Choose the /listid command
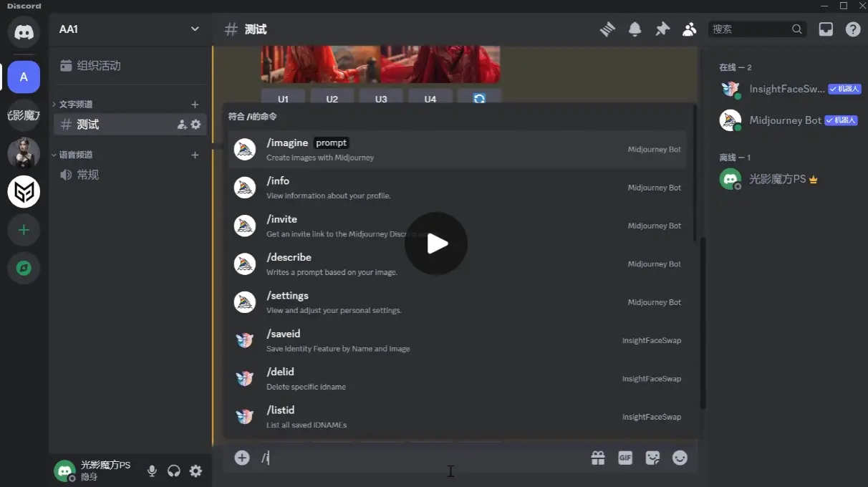Image resolution: width=868 pixels, height=487 pixels. click(457, 417)
